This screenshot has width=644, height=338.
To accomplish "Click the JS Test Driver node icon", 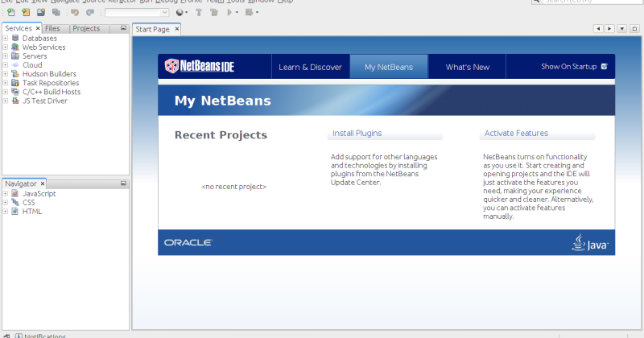I will (15, 101).
